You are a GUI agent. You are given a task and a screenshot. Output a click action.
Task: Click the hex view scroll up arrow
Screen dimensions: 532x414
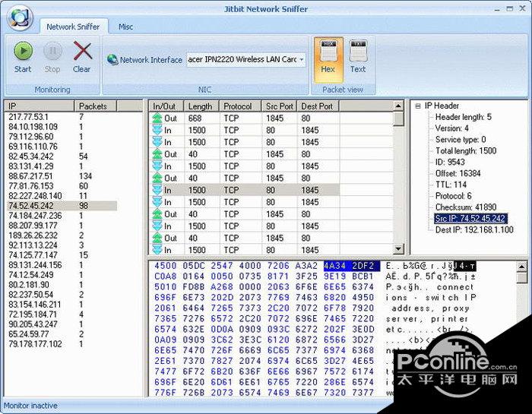[x=521, y=267]
